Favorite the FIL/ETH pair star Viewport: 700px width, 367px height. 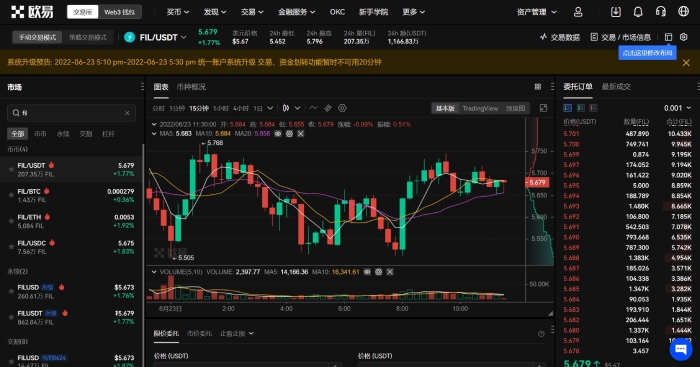(11, 221)
